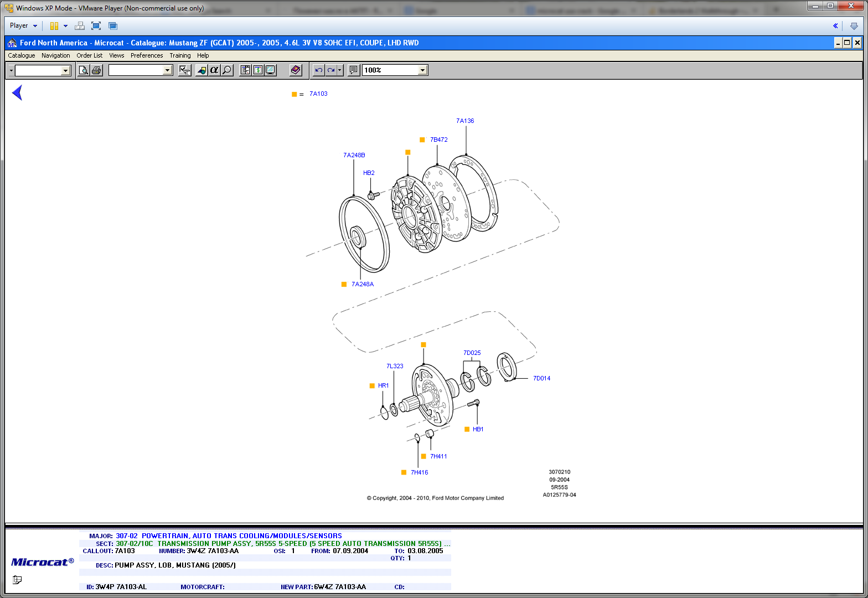Click the upper pump body drawing
The width and height of the screenshot is (868, 598).
[416, 215]
